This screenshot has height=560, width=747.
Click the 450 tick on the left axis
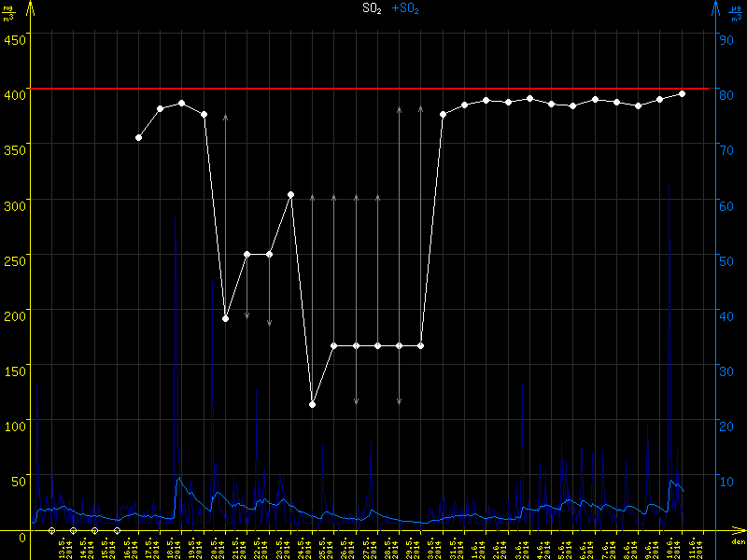(x=15, y=39)
